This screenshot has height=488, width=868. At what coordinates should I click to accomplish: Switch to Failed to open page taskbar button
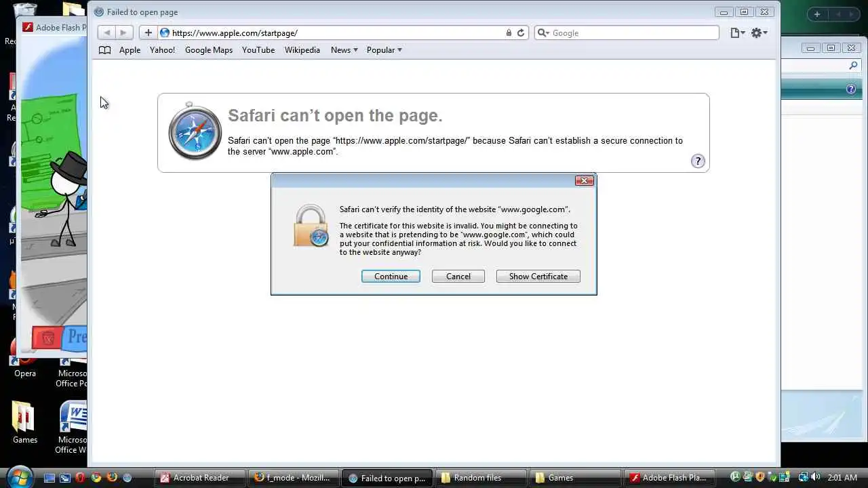pos(387,478)
